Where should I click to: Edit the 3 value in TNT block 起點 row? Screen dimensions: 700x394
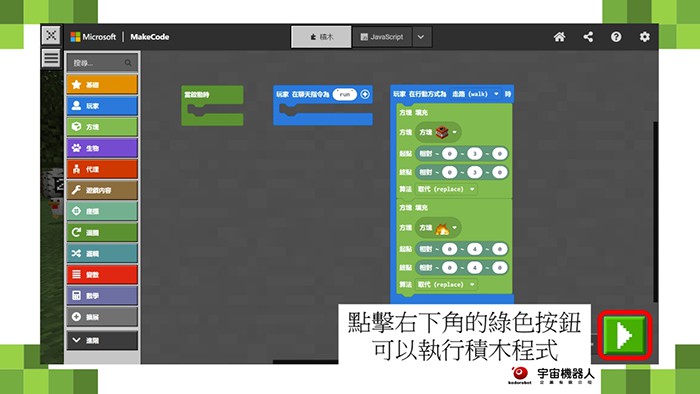pos(475,154)
